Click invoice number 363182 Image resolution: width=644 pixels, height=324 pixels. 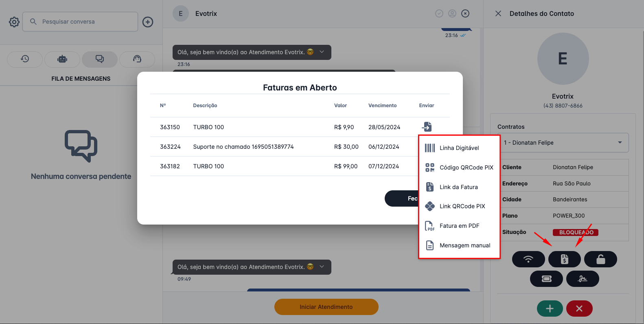point(170,166)
